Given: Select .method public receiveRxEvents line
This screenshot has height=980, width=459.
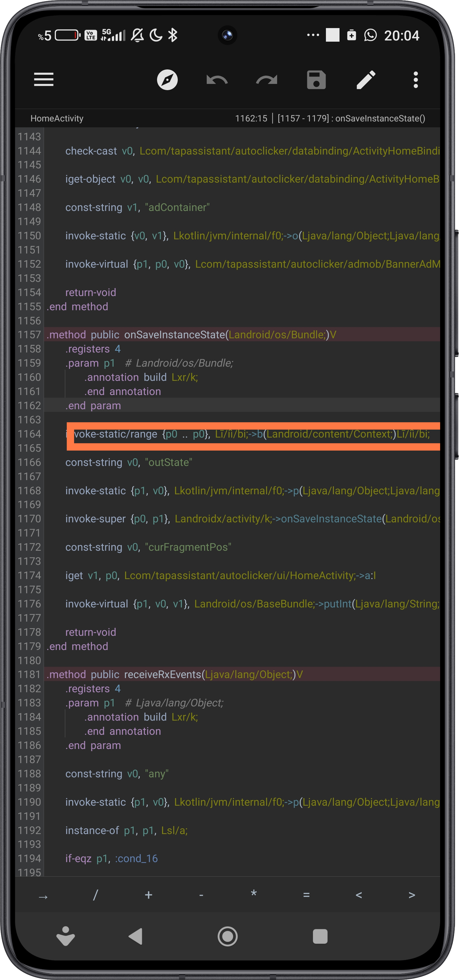Looking at the screenshot, I should point(174,675).
